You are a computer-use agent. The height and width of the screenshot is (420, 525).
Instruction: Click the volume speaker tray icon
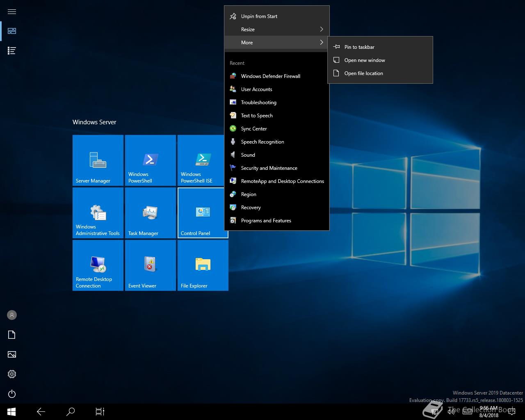451,412
